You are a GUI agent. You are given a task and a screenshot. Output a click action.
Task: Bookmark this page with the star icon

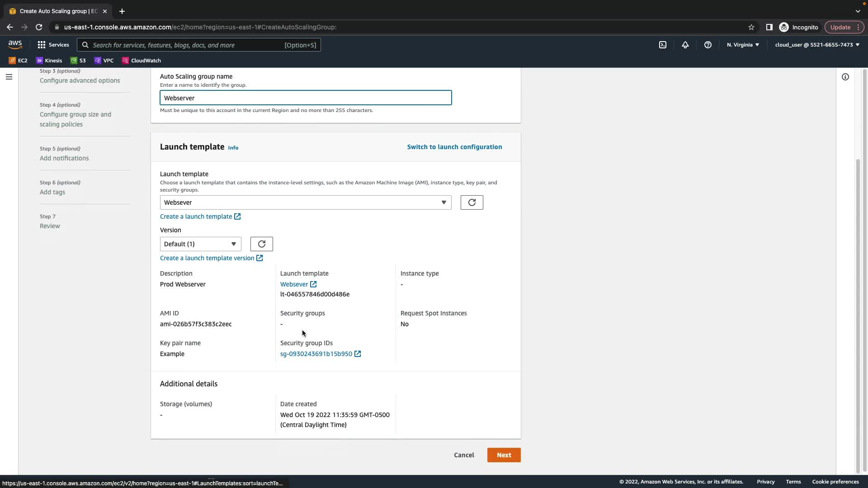(x=751, y=27)
